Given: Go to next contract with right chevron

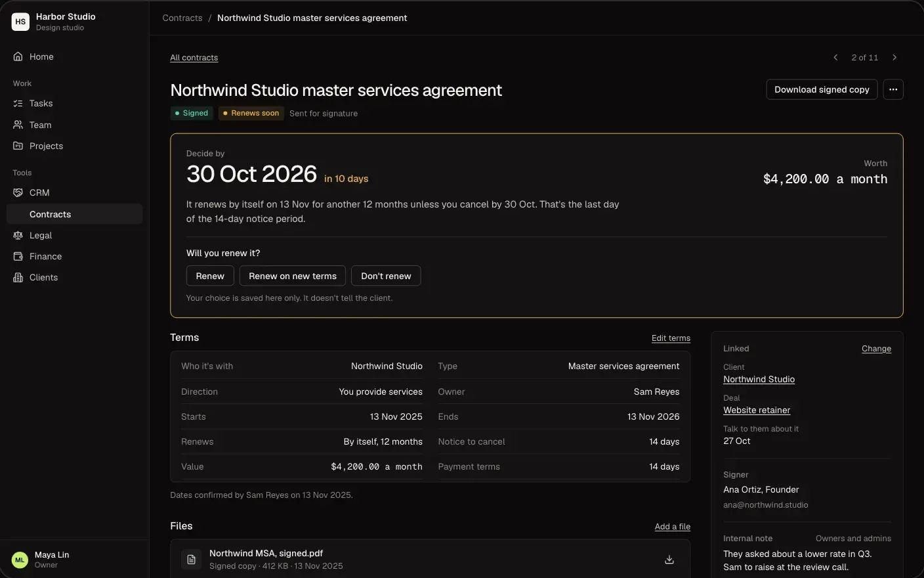Looking at the screenshot, I should coord(894,58).
